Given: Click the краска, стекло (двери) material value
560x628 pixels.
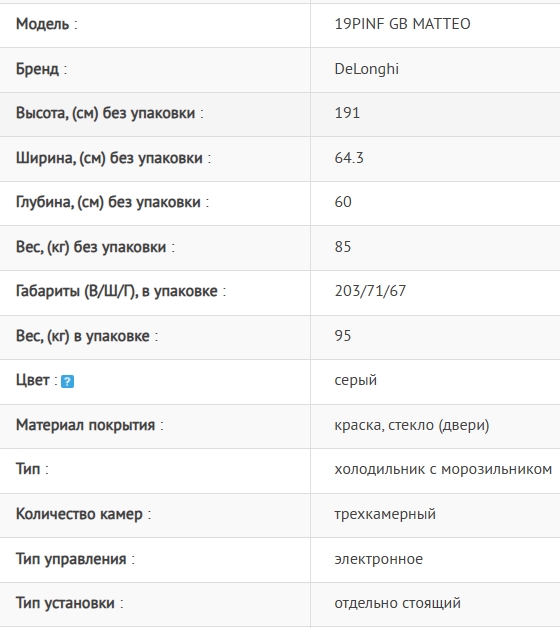Looking at the screenshot, I should (x=412, y=425).
